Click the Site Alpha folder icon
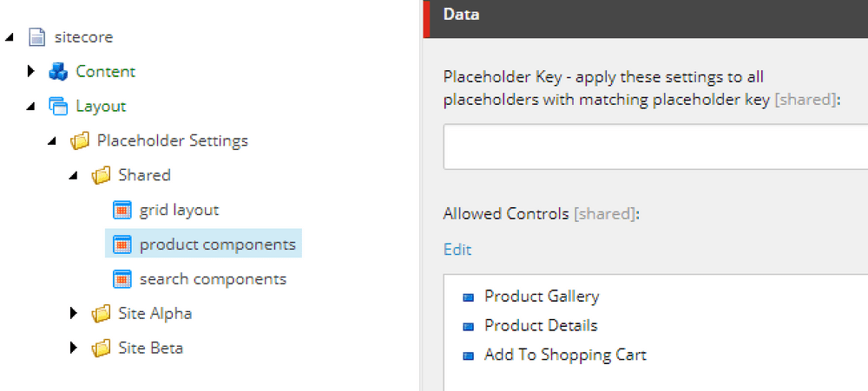Image resolution: width=868 pixels, height=391 pixels. pos(102,314)
